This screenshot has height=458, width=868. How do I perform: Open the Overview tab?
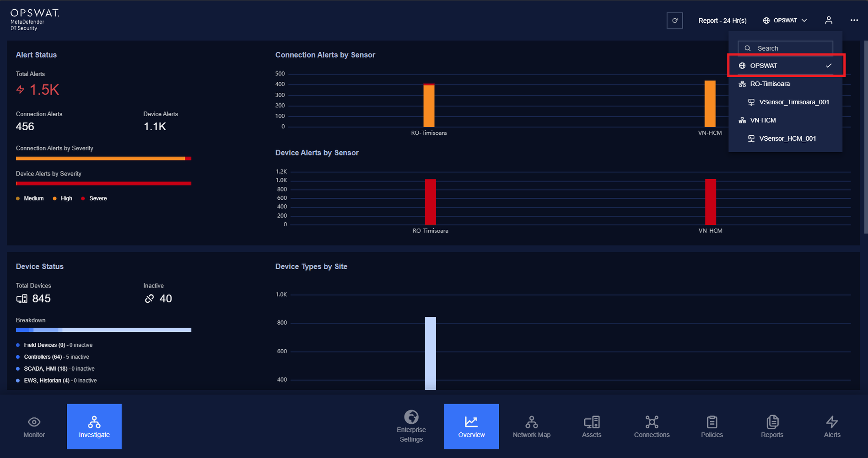coord(471,426)
